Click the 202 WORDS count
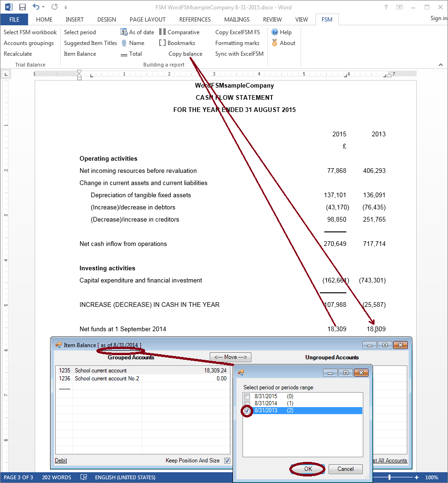Viewport: 448px width, 483px height. tap(57, 477)
